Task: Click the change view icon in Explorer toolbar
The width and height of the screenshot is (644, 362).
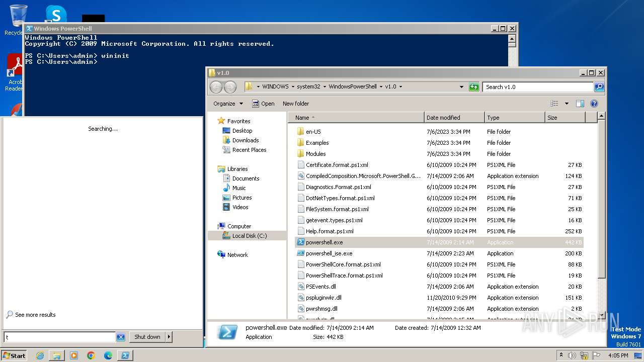Action: click(x=554, y=104)
